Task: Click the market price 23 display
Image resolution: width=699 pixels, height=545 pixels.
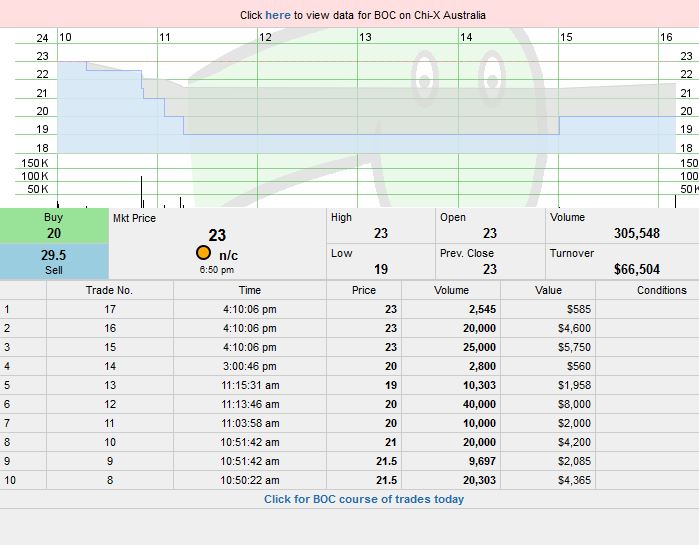Action: (217, 236)
